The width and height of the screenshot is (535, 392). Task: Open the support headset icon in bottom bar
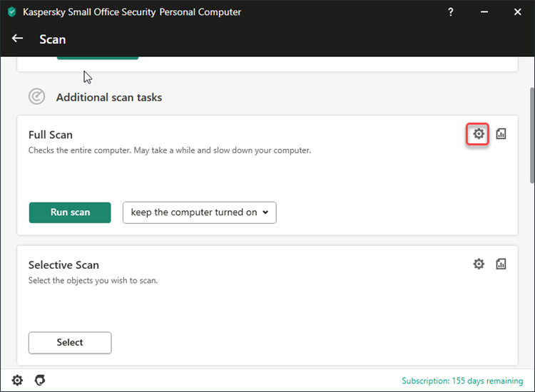tap(40, 381)
